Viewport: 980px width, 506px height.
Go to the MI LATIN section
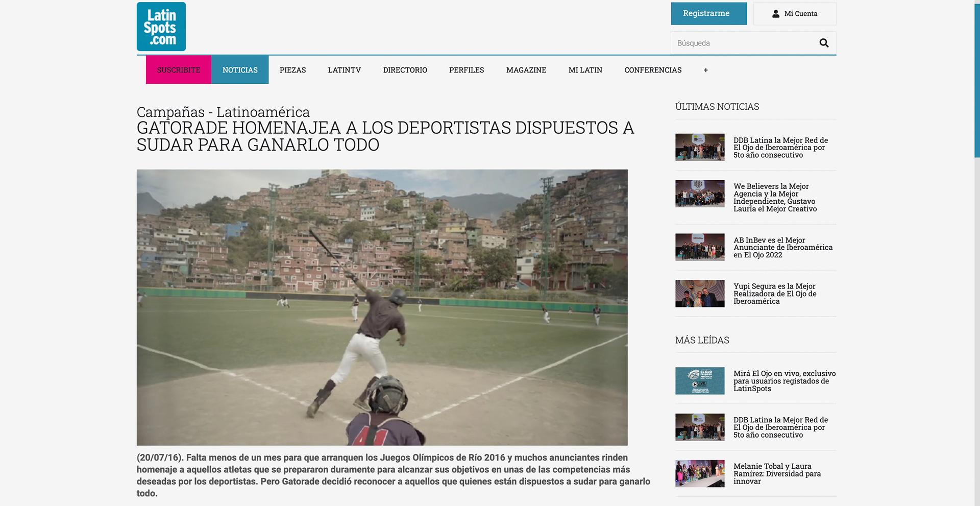point(585,70)
